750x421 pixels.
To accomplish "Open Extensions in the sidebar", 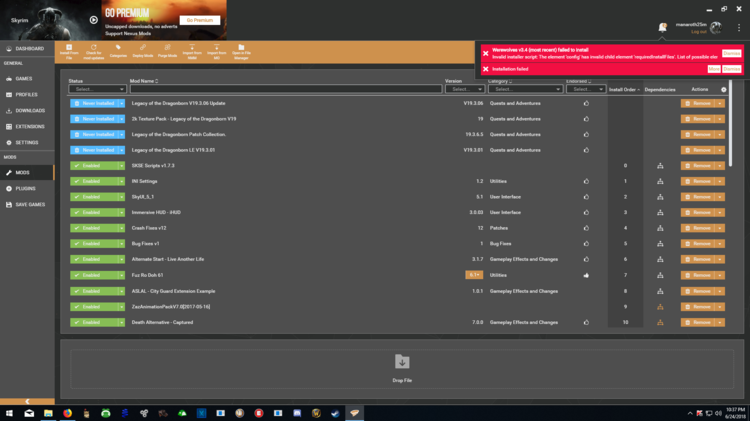I will coord(27,126).
